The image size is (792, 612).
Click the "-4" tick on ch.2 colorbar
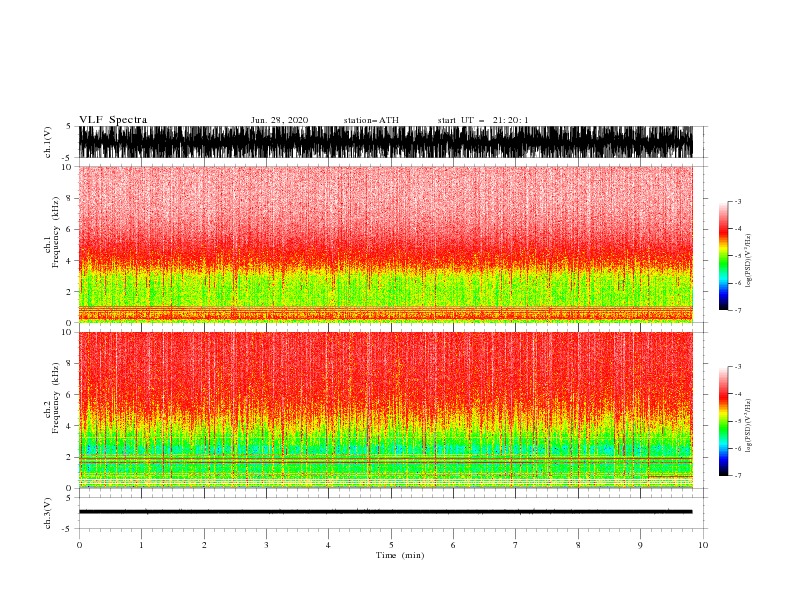737,394
